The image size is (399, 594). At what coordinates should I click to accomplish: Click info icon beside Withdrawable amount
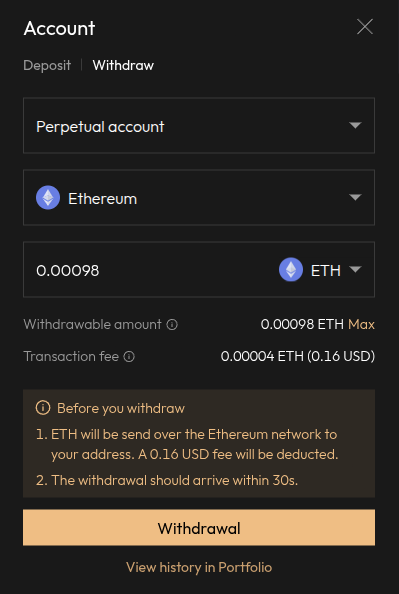tap(172, 325)
